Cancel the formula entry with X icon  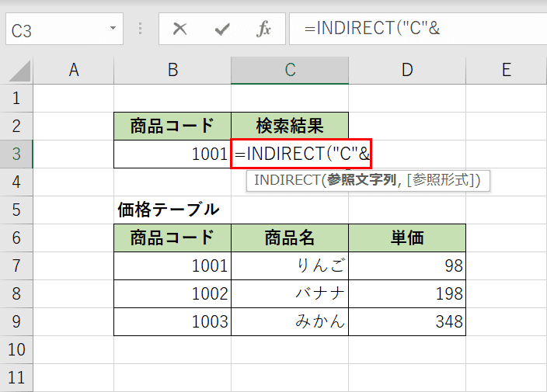179,29
